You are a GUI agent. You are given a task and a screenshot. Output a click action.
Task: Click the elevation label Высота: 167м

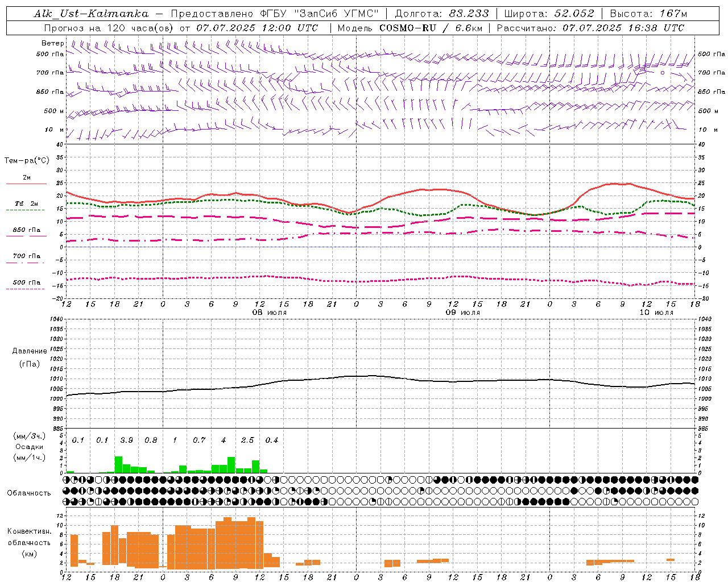click(x=648, y=14)
